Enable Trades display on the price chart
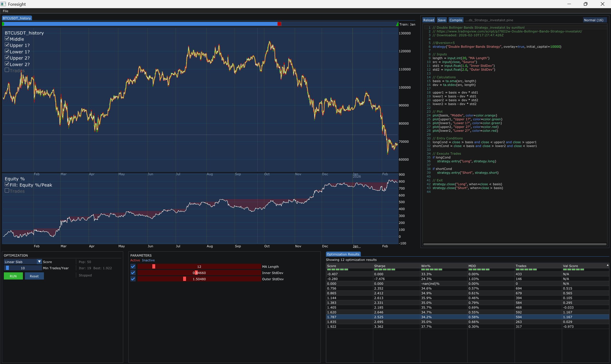 (7, 70)
